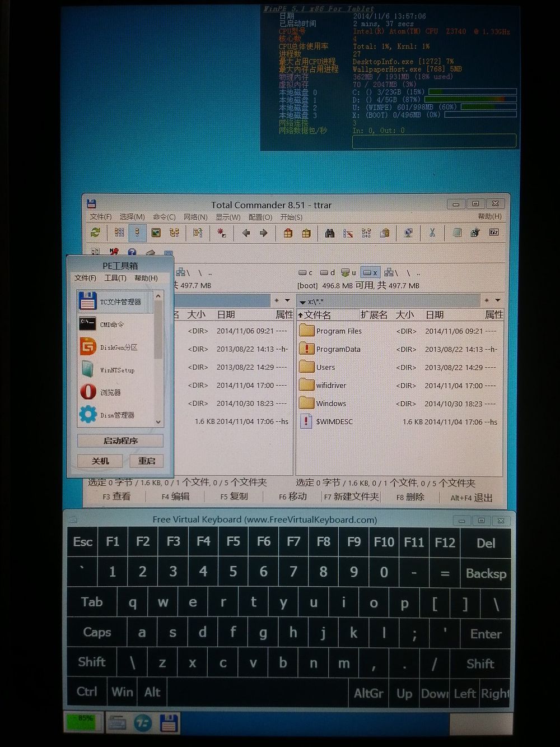Click 关机 shutdown button

[100, 461]
